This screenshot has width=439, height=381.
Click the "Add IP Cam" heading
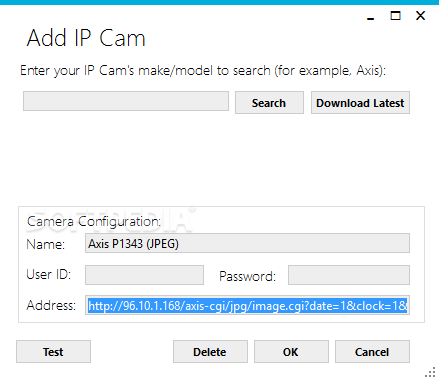pos(86,38)
